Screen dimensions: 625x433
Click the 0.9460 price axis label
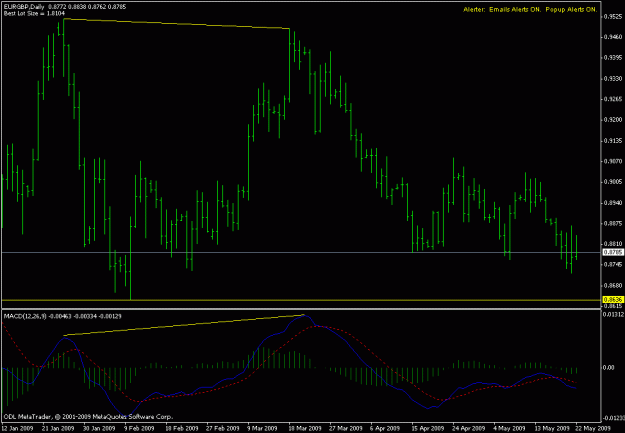coord(613,37)
